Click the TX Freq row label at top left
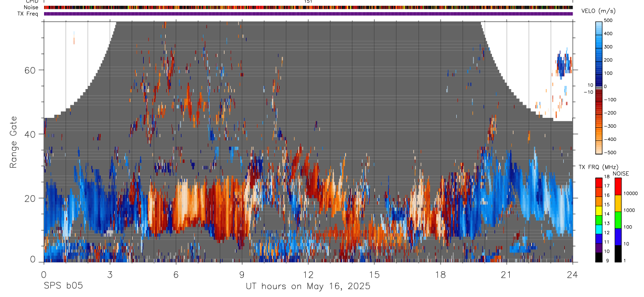The height and width of the screenshot is (297, 644). (27, 14)
